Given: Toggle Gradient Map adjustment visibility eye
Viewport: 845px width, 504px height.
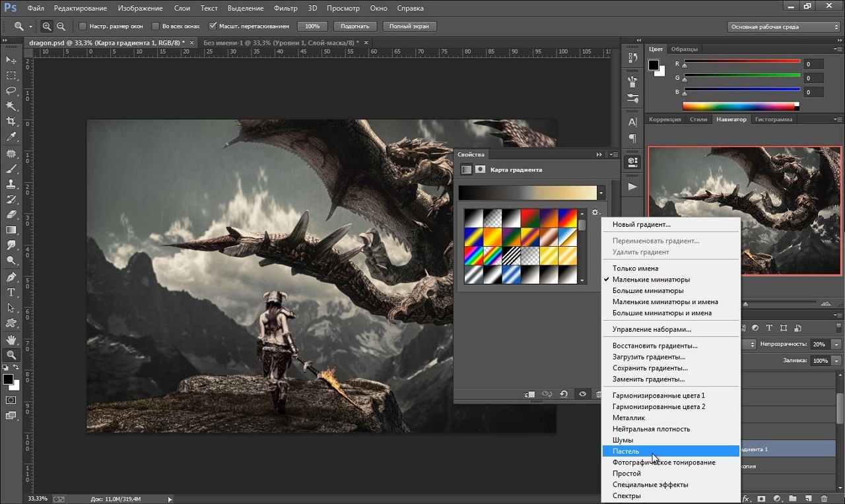Looking at the screenshot, I should [582, 394].
